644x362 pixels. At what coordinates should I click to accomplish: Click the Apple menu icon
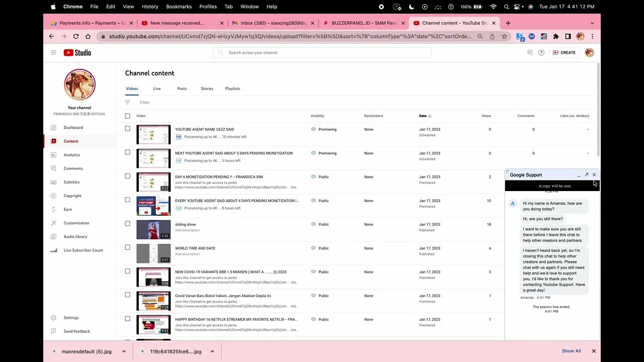click(53, 7)
